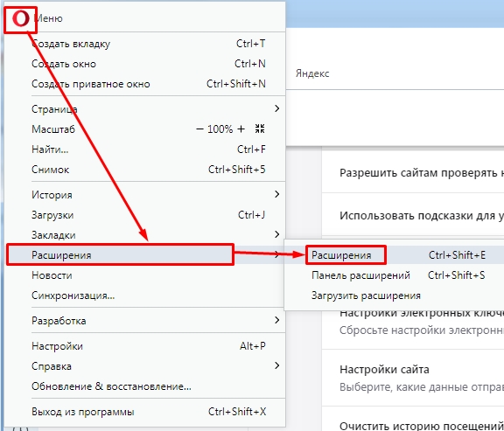The height and width of the screenshot is (431, 504).
Task: Click the fullscreen icon beside zoom controls
Action: [x=260, y=129]
